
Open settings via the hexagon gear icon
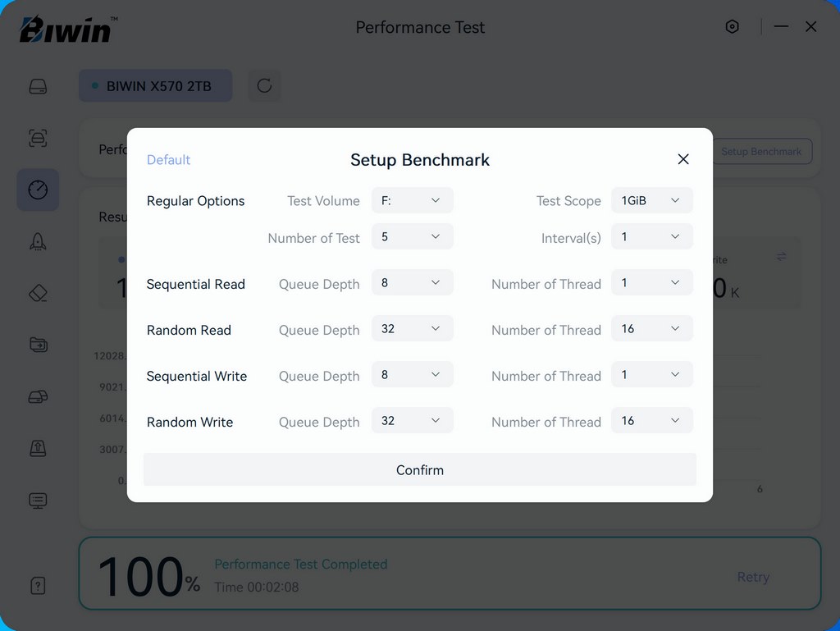[x=733, y=27]
